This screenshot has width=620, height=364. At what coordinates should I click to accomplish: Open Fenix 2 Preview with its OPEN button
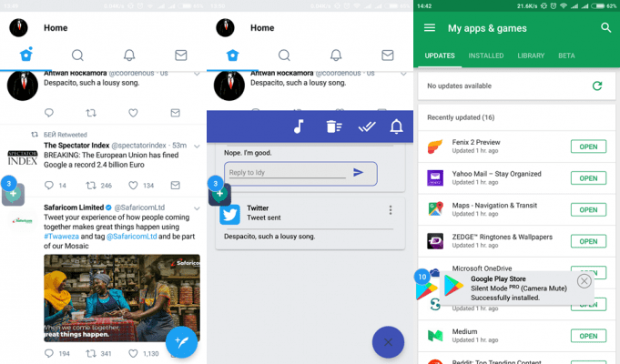(588, 147)
